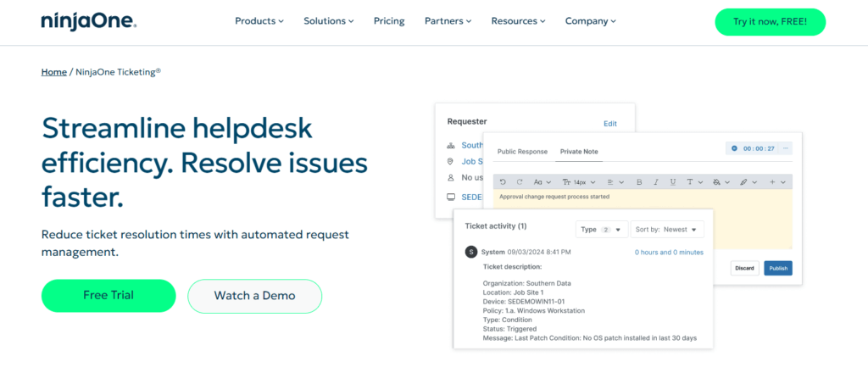The image size is (868, 384).
Task: Open the Pricing page from nav
Action: [x=389, y=21]
